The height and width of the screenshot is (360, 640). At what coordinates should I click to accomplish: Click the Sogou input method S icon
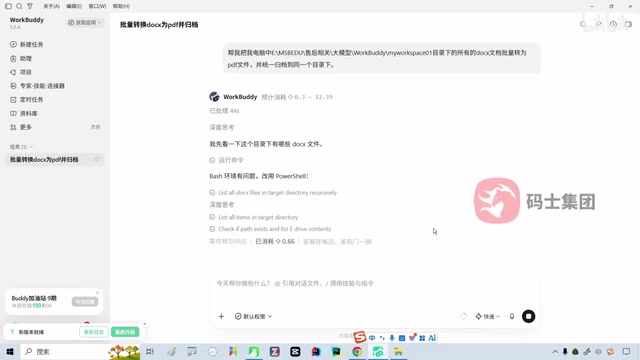pyautogui.click(x=360, y=337)
